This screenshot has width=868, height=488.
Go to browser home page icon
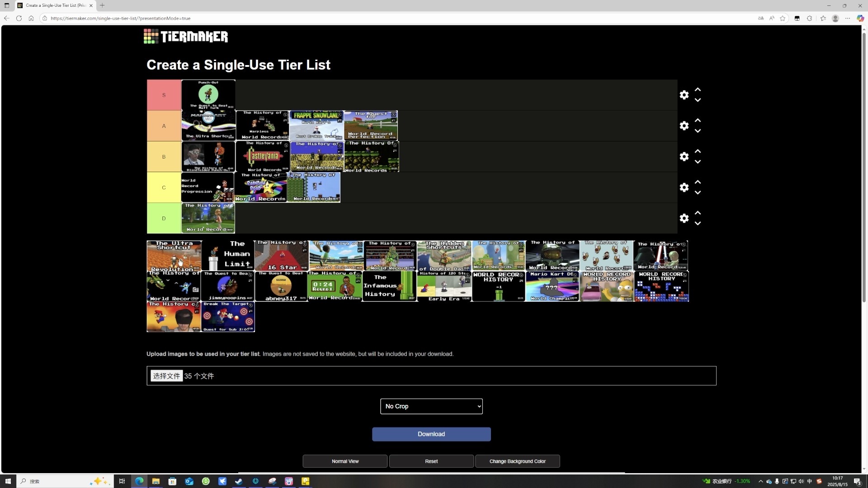point(31,19)
